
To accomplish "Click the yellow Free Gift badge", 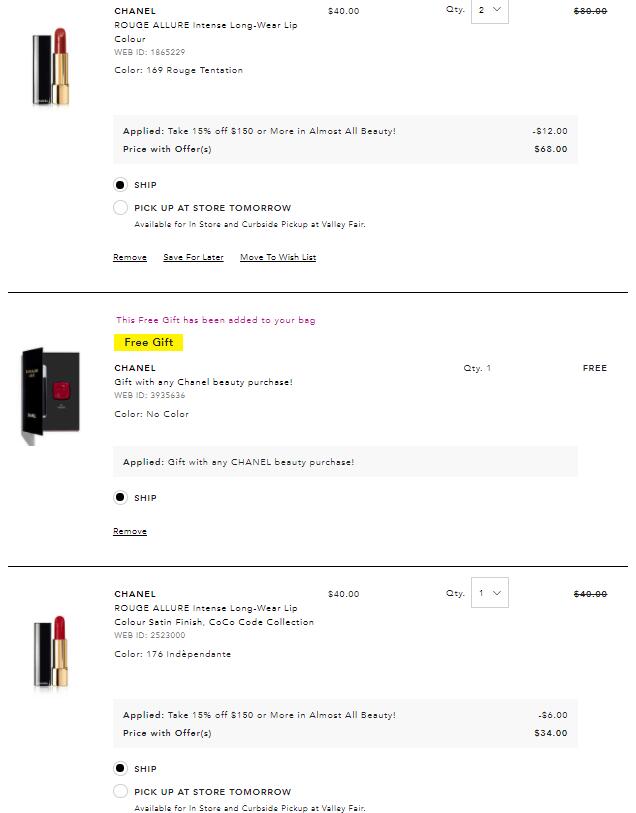I will pyautogui.click(x=149, y=343).
